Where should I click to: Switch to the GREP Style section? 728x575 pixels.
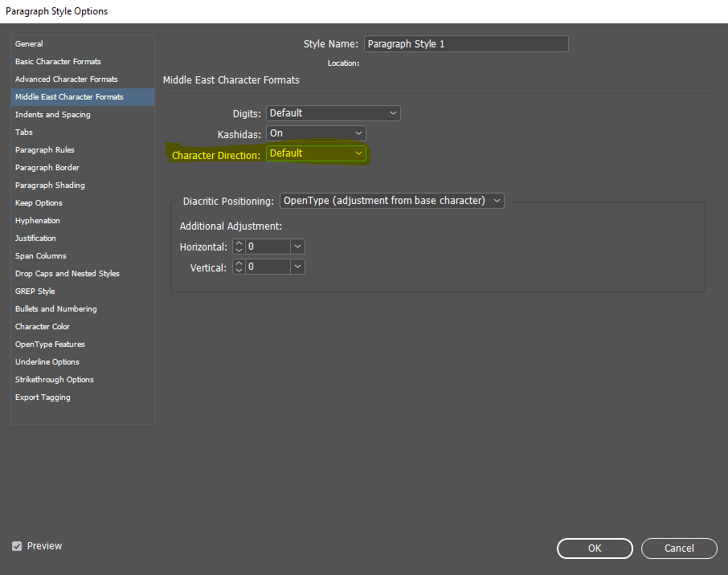(x=35, y=292)
